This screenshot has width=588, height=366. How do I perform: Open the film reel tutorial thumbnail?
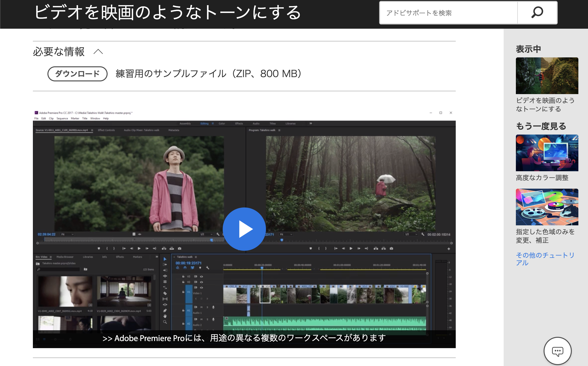click(547, 207)
